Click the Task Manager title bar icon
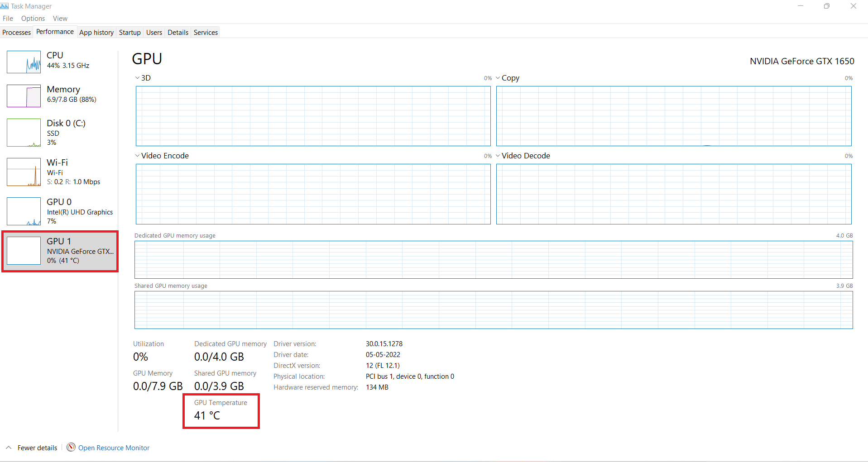Viewport: 868px width, 462px height. 5,6
